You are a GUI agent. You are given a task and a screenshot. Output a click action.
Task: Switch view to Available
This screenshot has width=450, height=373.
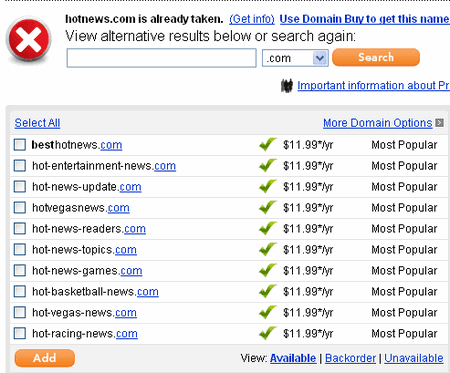tap(293, 358)
